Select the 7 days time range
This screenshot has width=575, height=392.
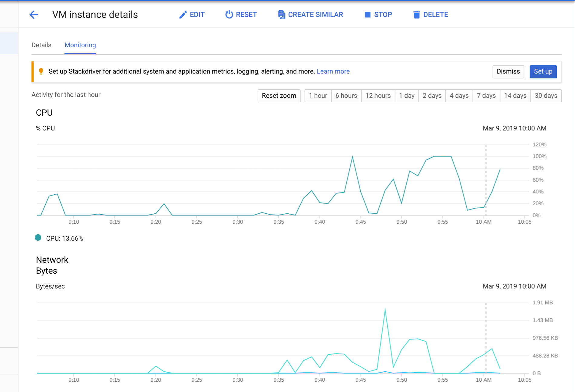pyautogui.click(x=486, y=96)
